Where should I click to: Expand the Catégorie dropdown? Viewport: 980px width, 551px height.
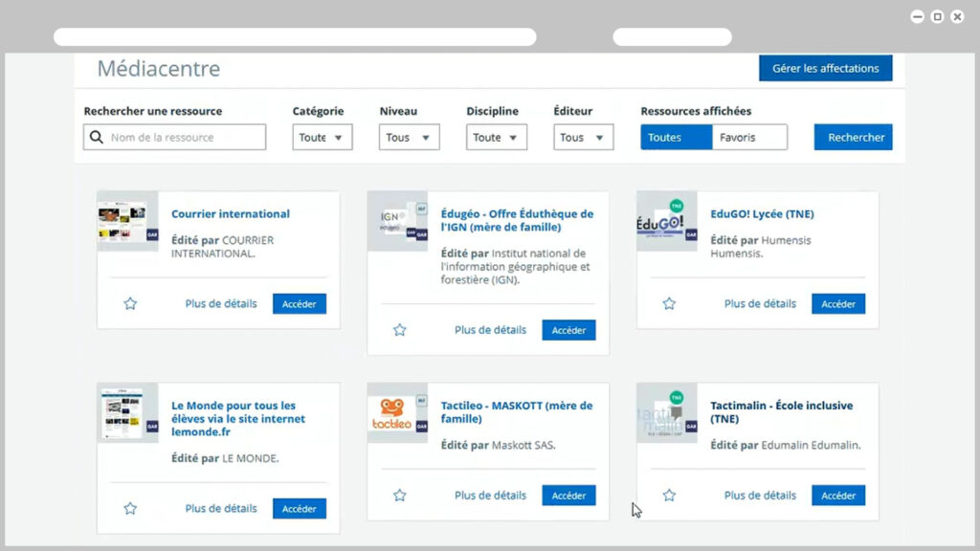pos(322,138)
